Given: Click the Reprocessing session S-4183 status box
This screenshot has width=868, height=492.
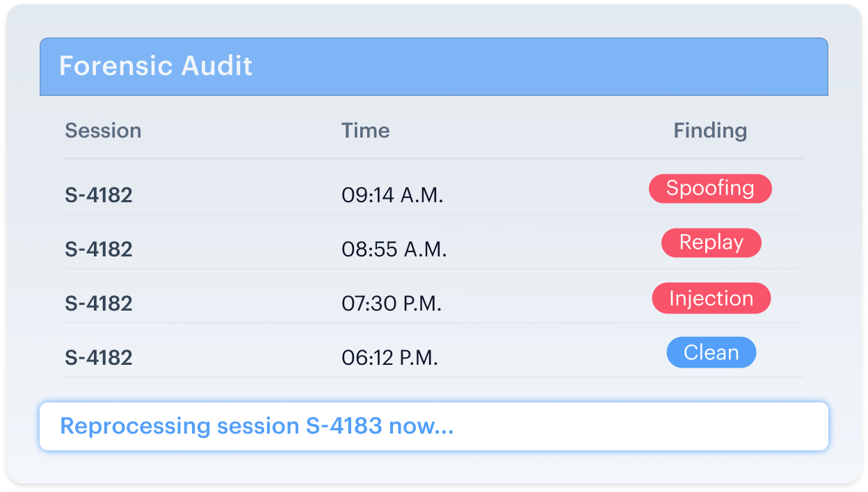Looking at the screenshot, I should (434, 426).
